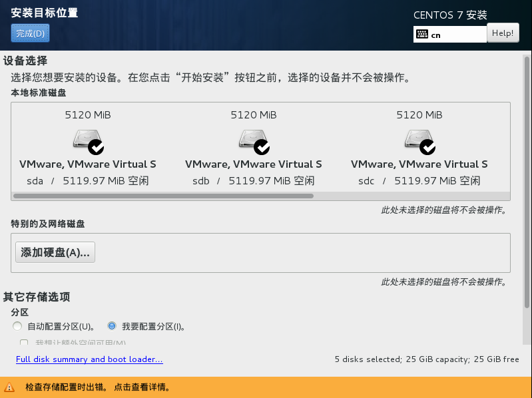Click the 5120 MiB size above sda
The image size is (532, 398).
(x=88, y=115)
